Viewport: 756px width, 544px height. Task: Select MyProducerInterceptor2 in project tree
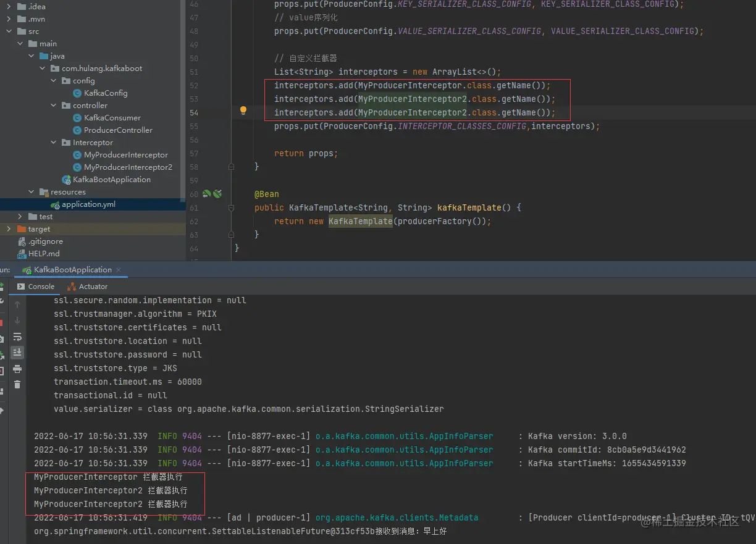[128, 167]
